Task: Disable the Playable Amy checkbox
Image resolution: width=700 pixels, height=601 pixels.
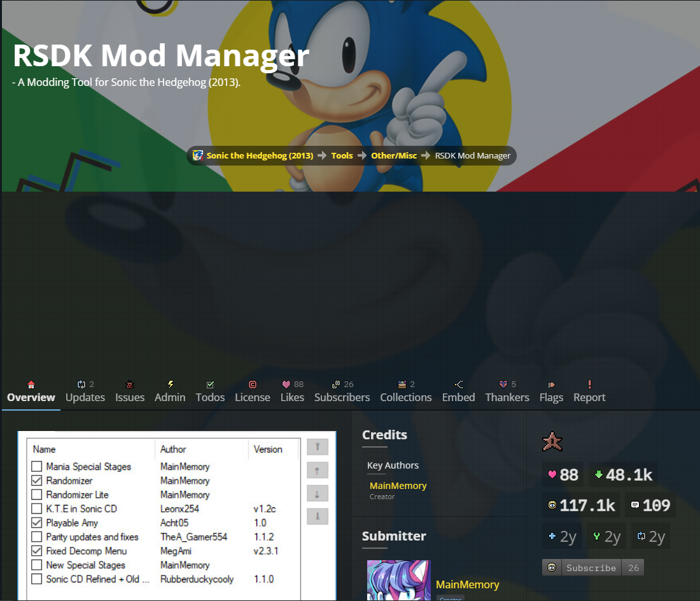Action: coord(37,523)
